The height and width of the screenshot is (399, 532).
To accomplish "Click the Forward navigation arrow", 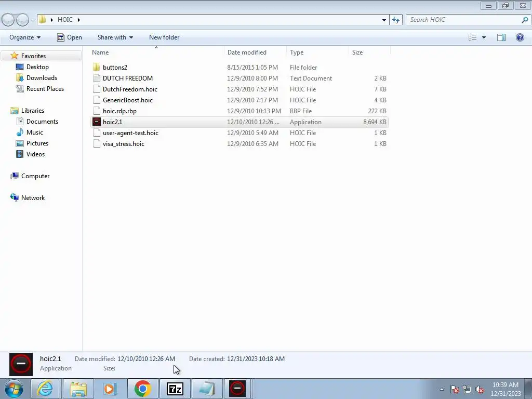I will coord(22,20).
